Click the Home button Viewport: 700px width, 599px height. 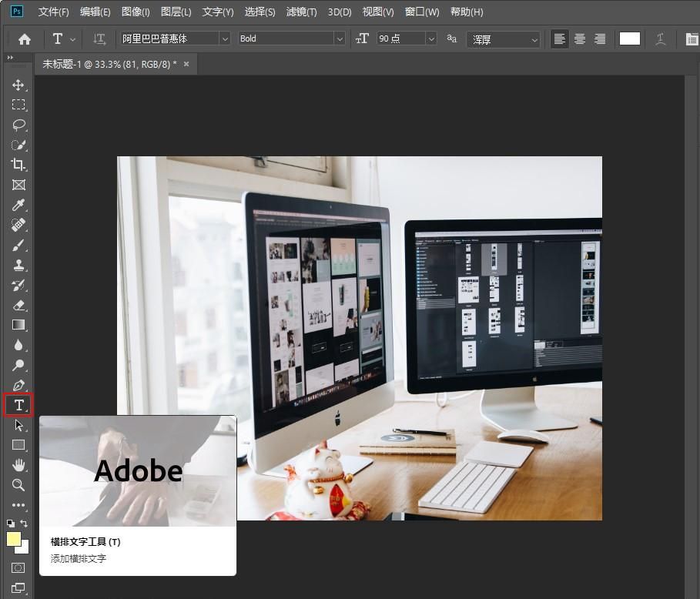[x=25, y=39]
